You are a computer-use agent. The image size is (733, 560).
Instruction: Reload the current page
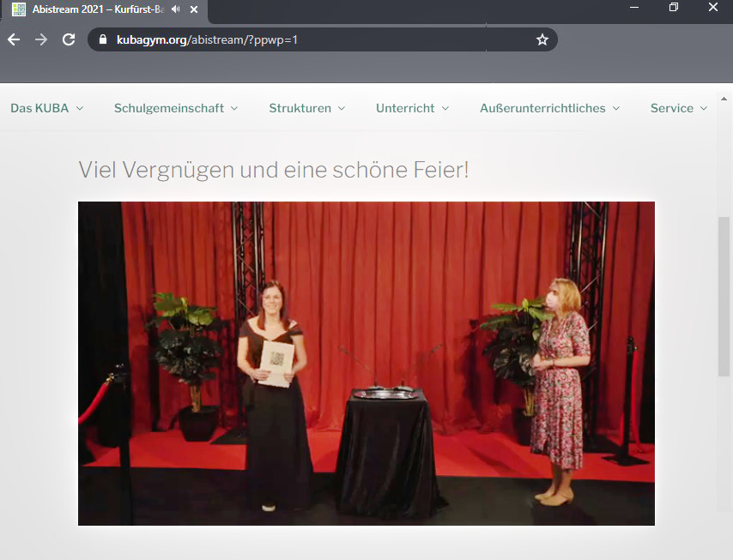point(69,39)
